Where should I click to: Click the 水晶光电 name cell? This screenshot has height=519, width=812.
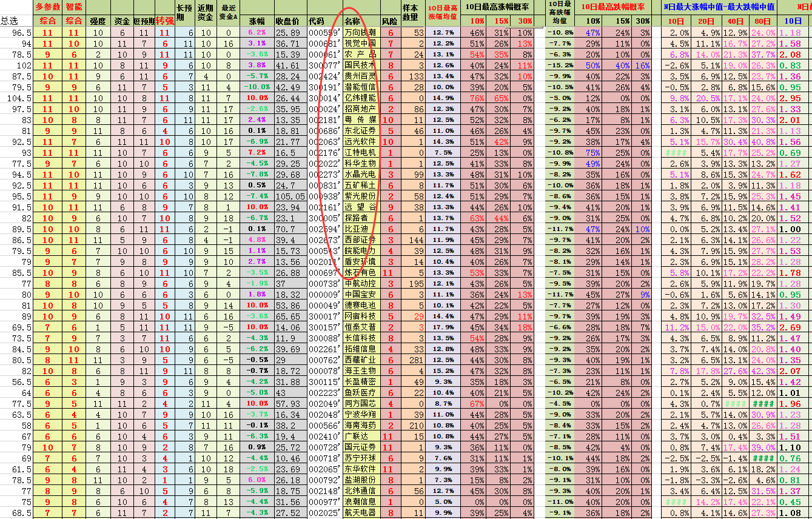[361, 174]
